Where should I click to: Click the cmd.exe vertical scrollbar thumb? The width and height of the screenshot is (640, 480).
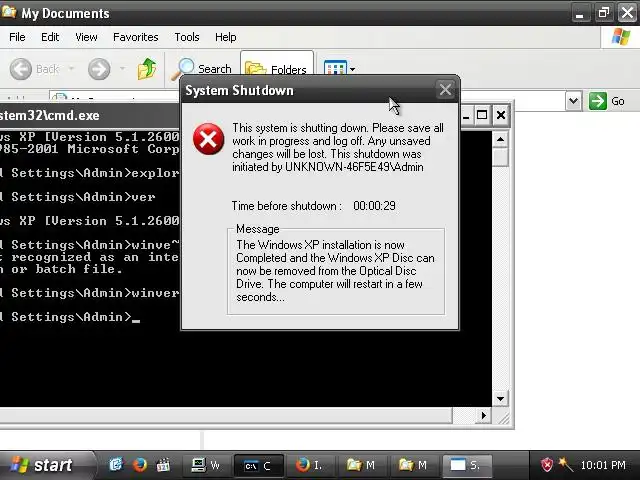[500, 157]
